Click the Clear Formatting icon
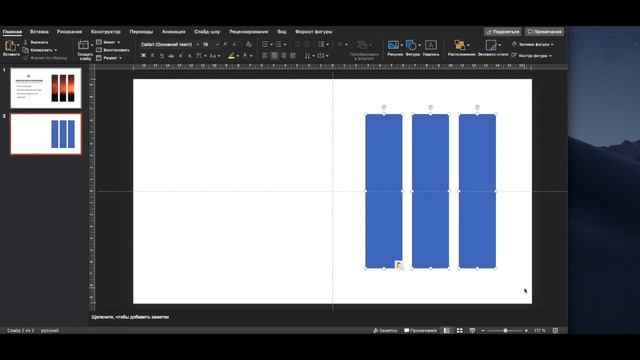Screen dimensions: 640x360 tap(249, 44)
